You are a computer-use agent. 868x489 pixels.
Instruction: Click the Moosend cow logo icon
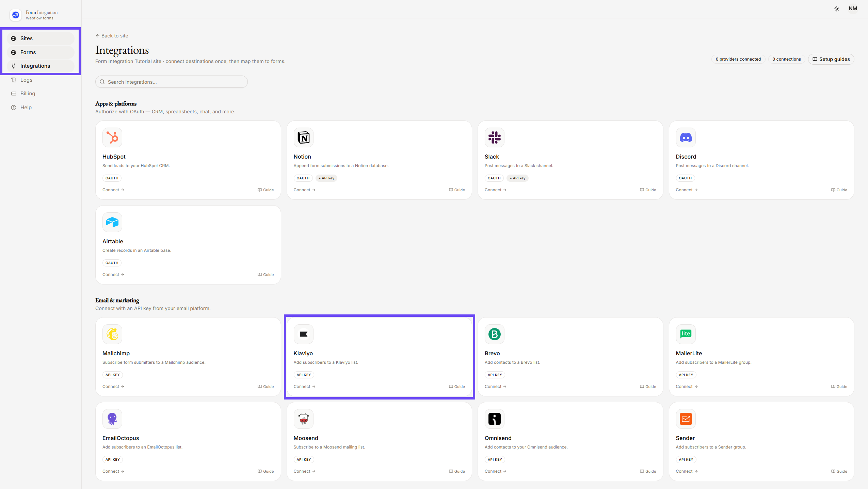(x=303, y=419)
